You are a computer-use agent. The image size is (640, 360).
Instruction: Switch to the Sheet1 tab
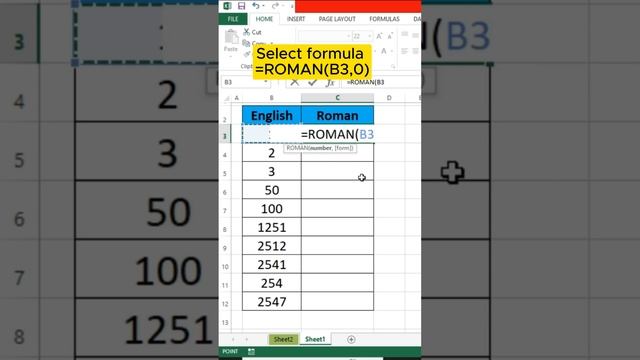tap(315, 339)
